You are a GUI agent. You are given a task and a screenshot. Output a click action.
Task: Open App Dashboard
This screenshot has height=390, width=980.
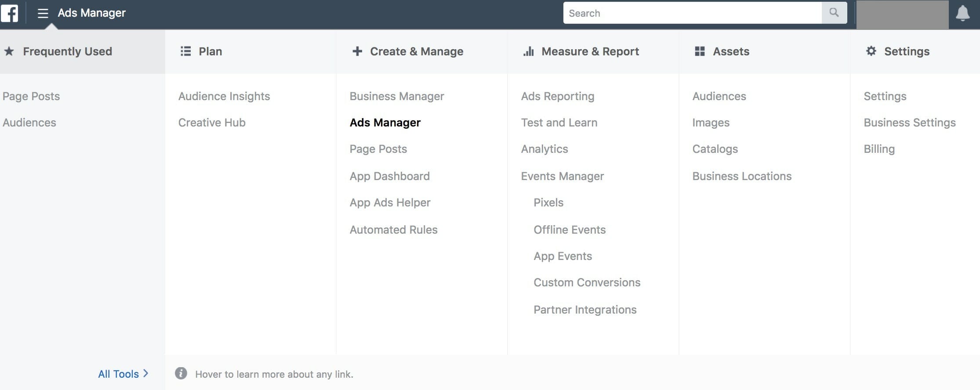coord(390,176)
